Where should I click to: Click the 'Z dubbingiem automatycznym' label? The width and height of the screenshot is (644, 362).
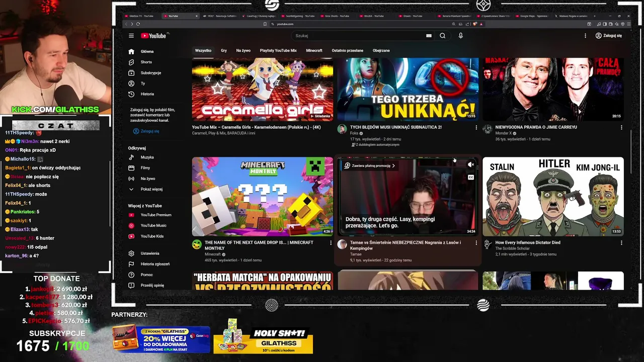[375, 145]
